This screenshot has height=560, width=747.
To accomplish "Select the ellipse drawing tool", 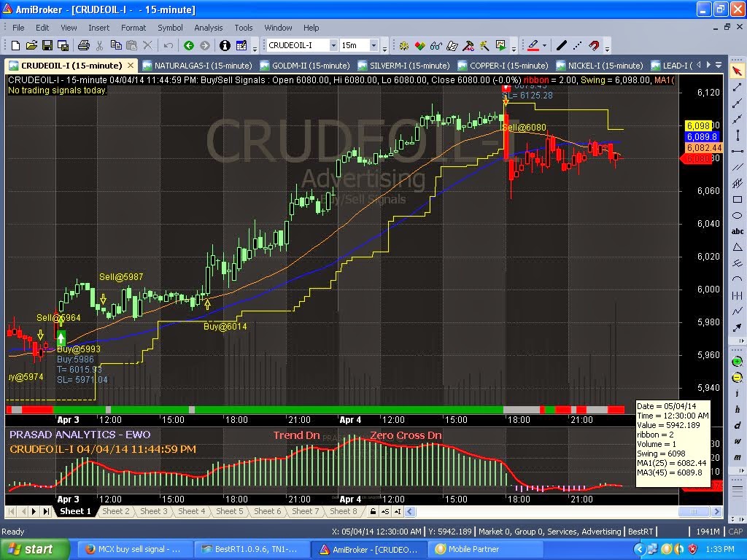I will pyautogui.click(x=738, y=215).
